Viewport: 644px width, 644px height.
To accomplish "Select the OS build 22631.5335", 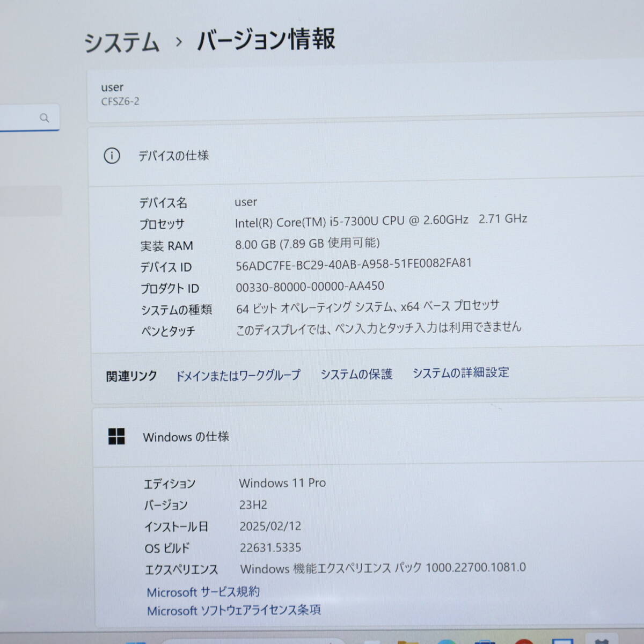I will [270, 548].
